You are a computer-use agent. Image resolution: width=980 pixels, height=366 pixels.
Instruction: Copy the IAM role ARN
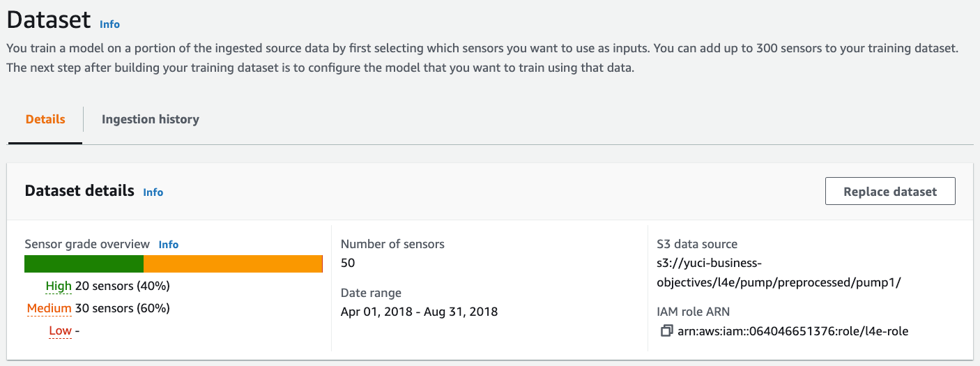coord(667,331)
